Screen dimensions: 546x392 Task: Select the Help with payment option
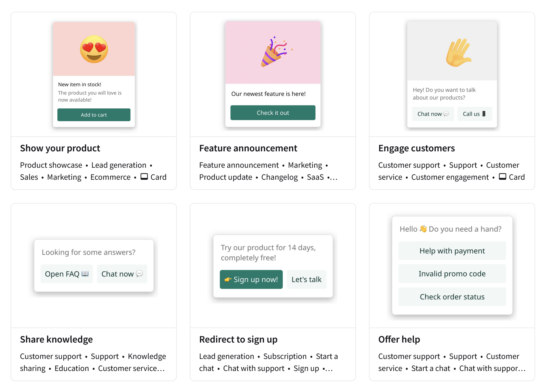pos(452,251)
